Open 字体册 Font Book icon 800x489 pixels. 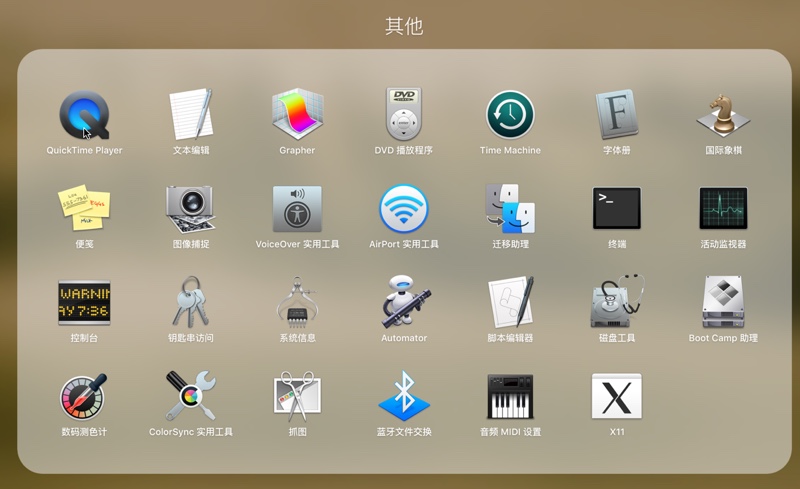tap(617, 115)
